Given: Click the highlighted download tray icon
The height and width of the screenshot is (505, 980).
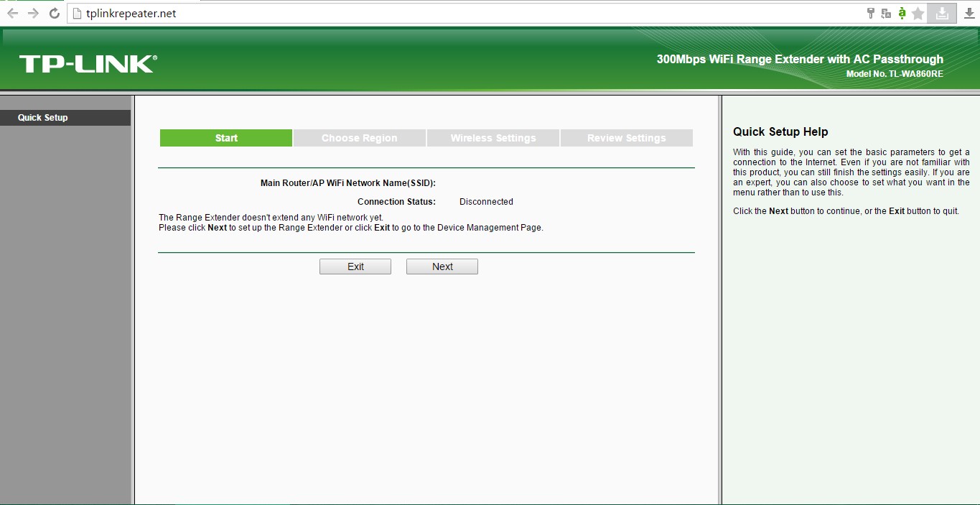Looking at the screenshot, I should click(942, 13).
